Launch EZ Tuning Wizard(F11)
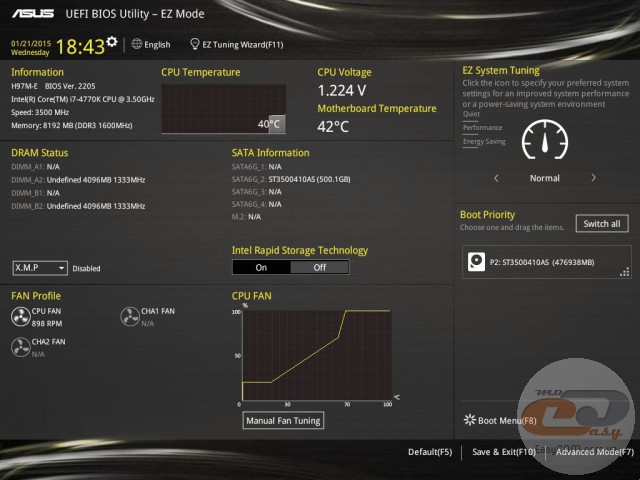Viewport: 640px width, 480px height. (243, 44)
